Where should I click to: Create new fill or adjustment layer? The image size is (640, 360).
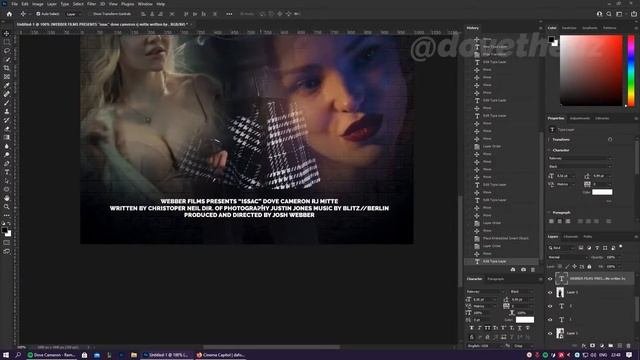602,346
